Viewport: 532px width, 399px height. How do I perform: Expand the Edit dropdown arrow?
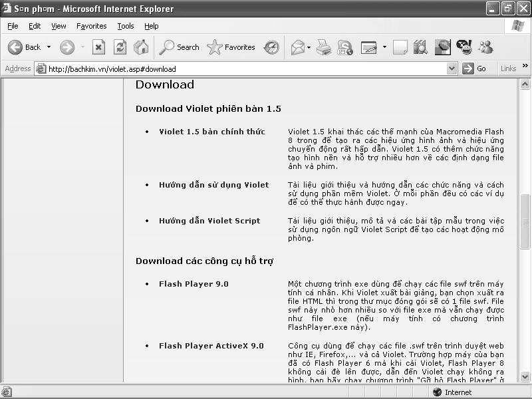(384, 47)
